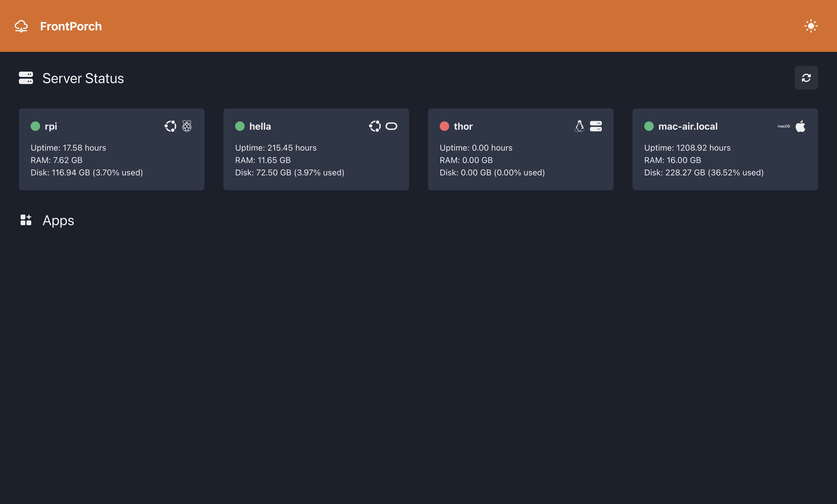Click 'RAM: 16.00 GB' text

(x=673, y=160)
